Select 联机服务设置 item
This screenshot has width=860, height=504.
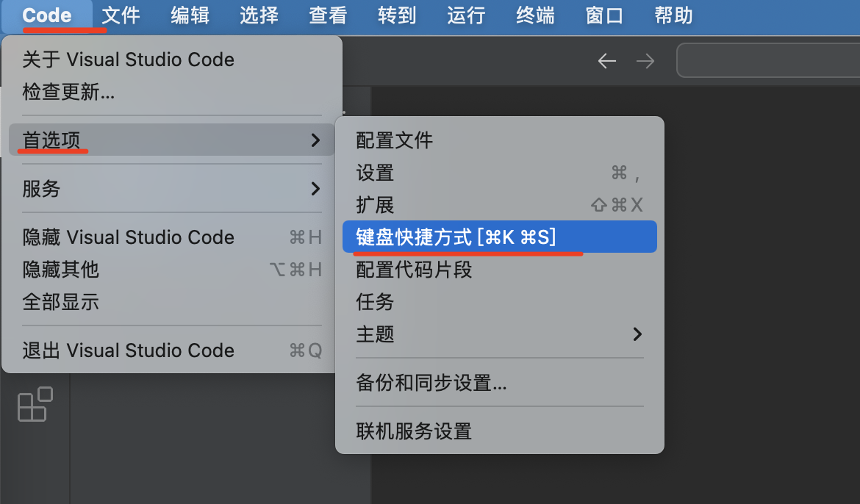[x=500, y=431]
